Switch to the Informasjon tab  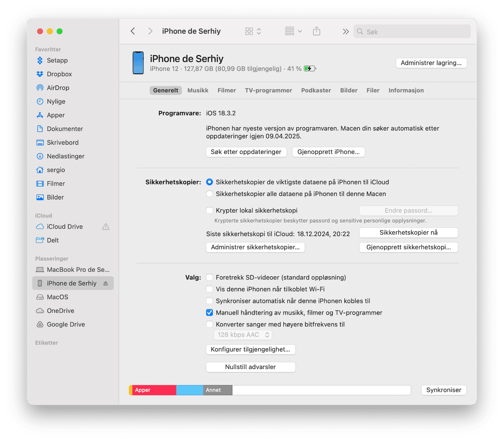pos(406,90)
